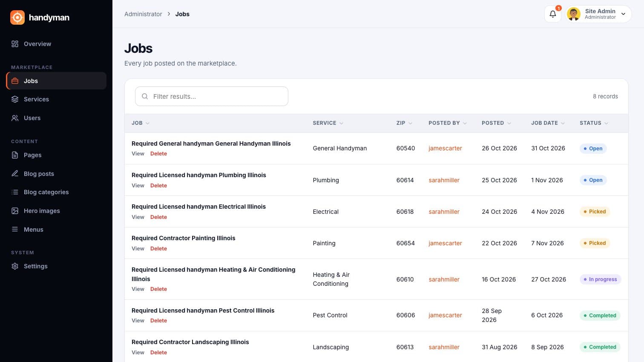Click the Picked badge on Electrical row
This screenshot has height=362, width=644.
point(595,212)
